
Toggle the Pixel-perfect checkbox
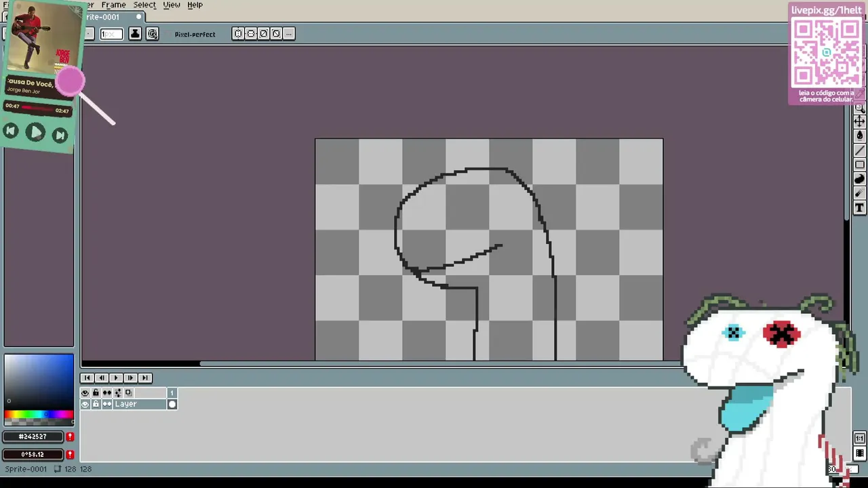click(195, 35)
